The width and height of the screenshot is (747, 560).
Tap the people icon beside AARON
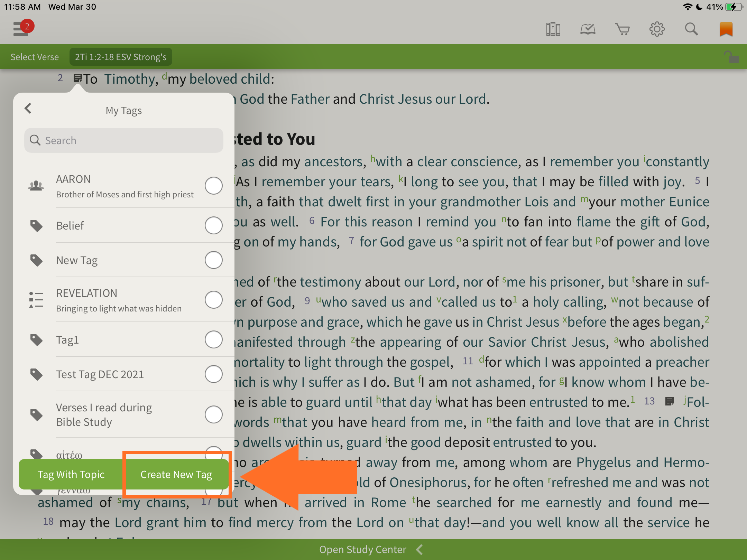click(36, 186)
